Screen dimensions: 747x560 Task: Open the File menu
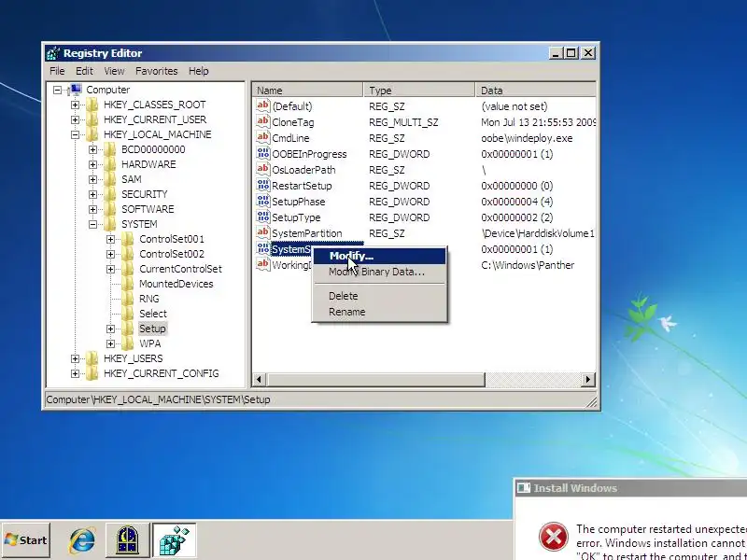tap(57, 71)
